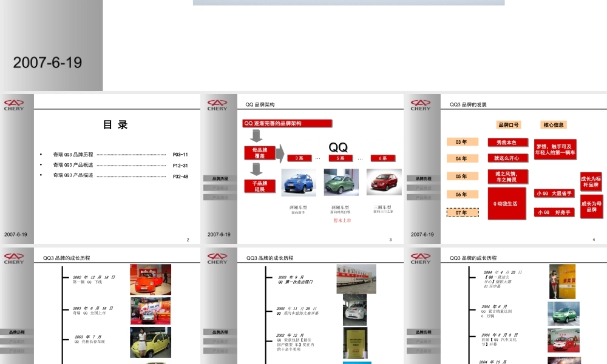Viewport: 607px width, 364px height.
Task: Click the 成长为母品牌 box
Action: pos(591,206)
